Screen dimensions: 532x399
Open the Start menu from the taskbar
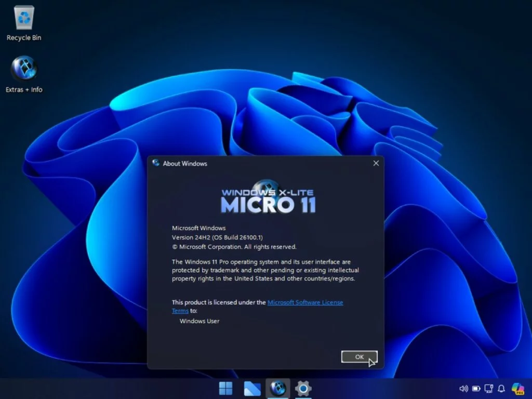click(x=225, y=388)
